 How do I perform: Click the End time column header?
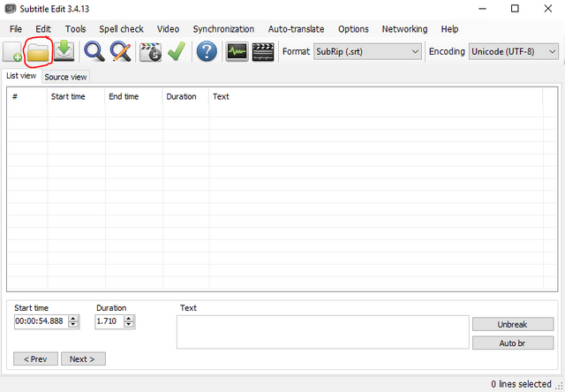[133, 96]
